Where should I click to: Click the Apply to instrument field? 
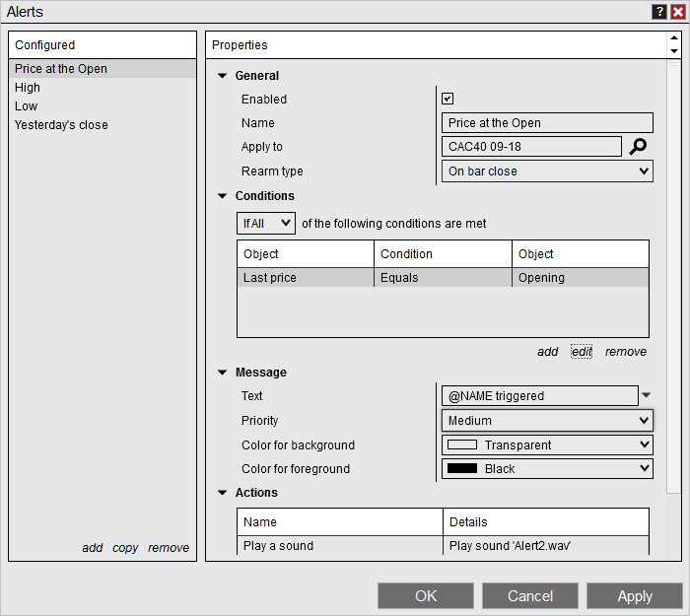pos(531,147)
